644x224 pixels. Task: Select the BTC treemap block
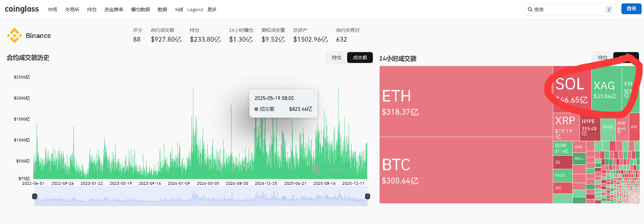pos(466,170)
